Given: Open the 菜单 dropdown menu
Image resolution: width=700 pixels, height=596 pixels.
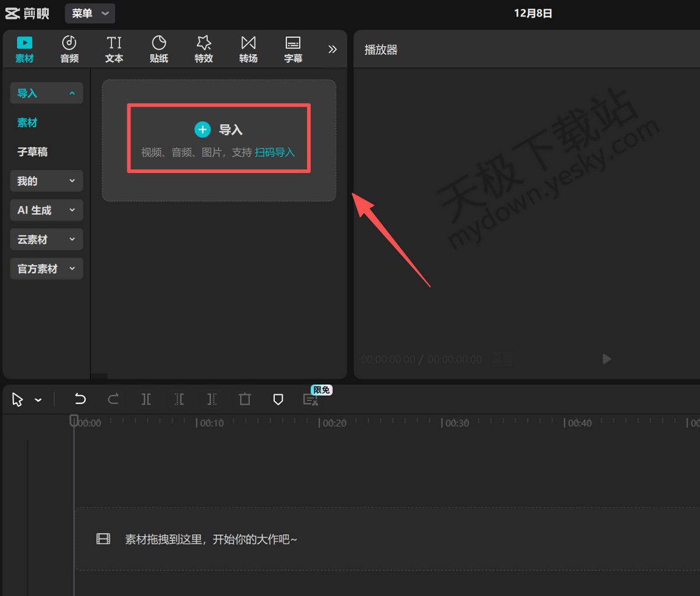Looking at the screenshot, I should point(90,13).
